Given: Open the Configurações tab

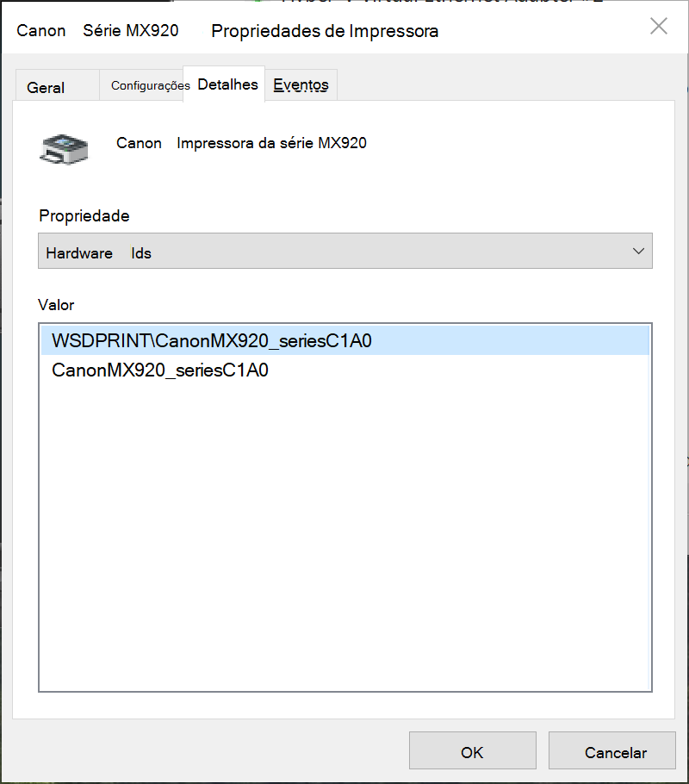Looking at the screenshot, I should [x=150, y=86].
